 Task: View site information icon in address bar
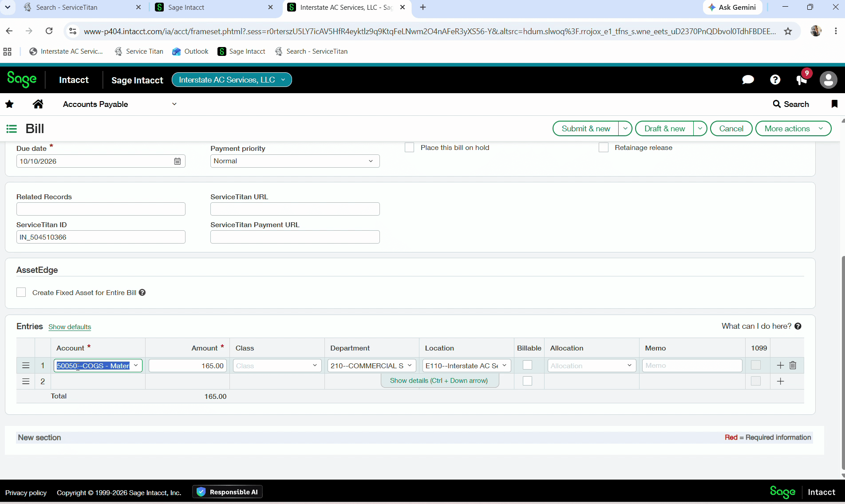click(73, 31)
